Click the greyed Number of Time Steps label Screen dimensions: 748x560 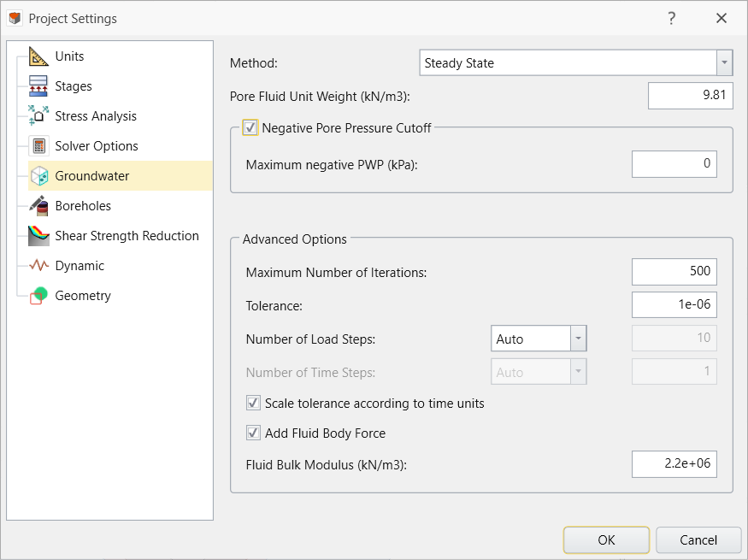[x=310, y=373]
